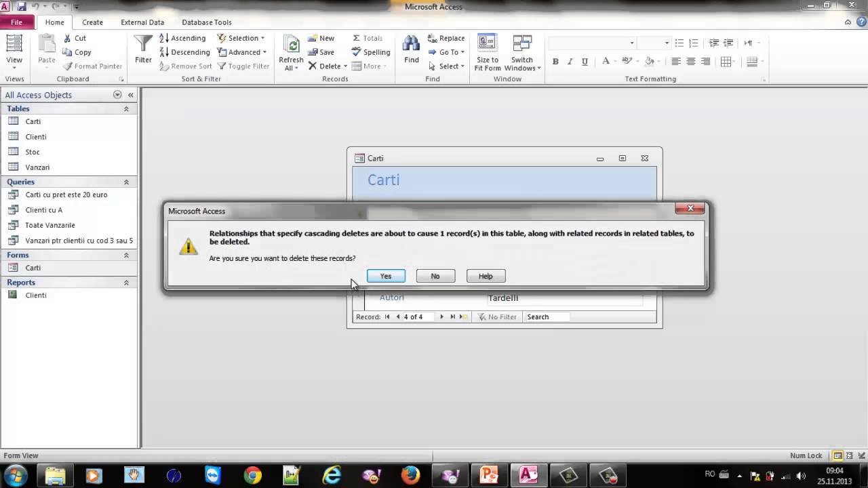Click the Cut scissors icon

pos(68,38)
